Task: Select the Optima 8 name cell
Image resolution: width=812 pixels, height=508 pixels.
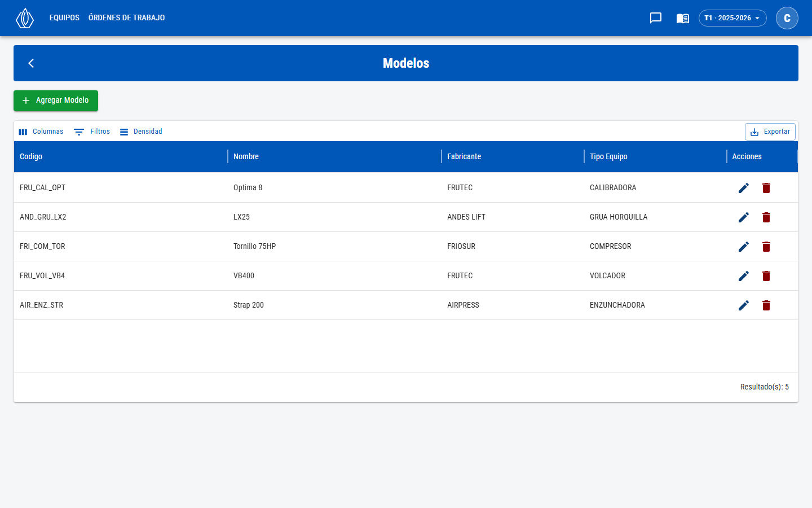Action: pyautogui.click(x=334, y=188)
